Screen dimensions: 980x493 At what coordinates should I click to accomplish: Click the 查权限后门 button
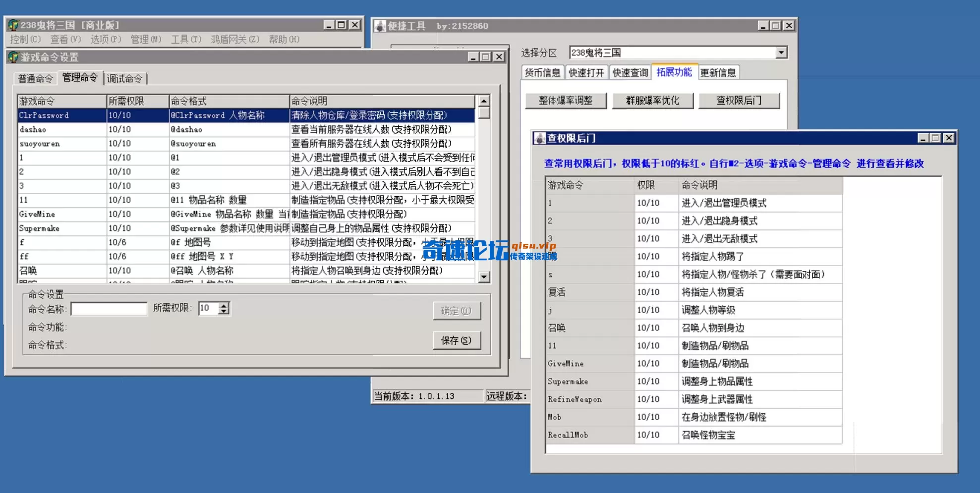[x=738, y=101]
